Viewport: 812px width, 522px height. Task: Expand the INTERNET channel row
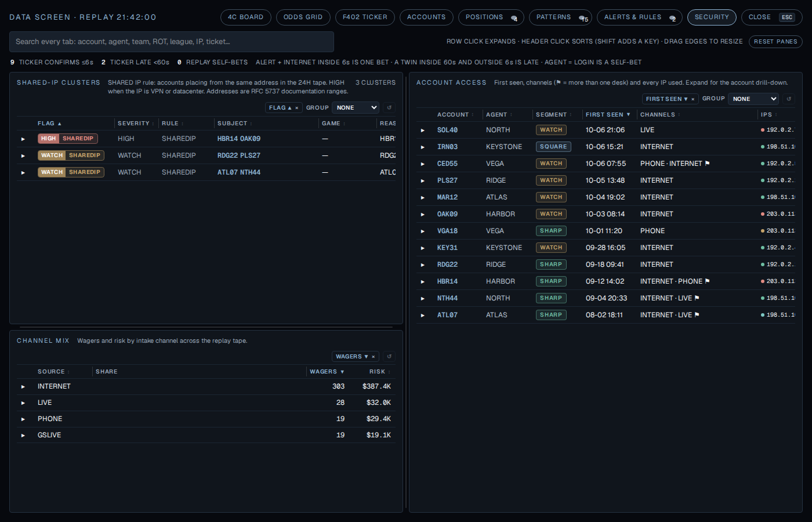coord(23,387)
